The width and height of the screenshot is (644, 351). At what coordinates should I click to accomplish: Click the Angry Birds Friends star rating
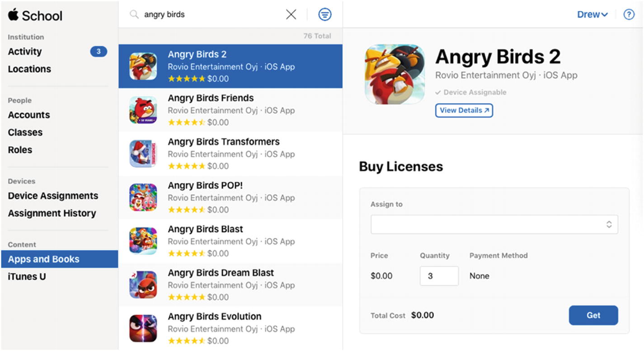(x=186, y=122)
